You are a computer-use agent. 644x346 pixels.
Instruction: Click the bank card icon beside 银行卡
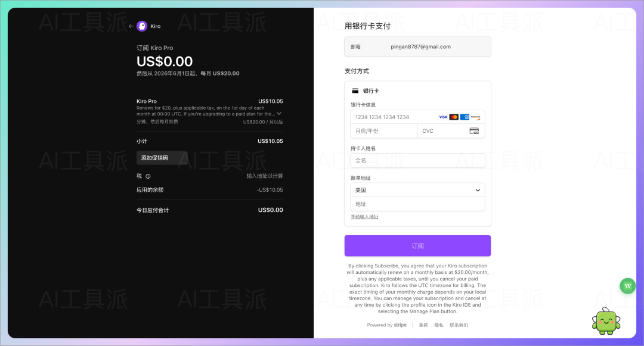click(x=355, y=91)
